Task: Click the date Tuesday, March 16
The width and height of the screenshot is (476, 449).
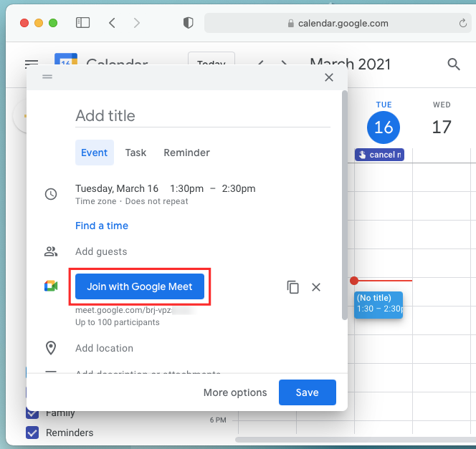Action: tap(117, 188)
